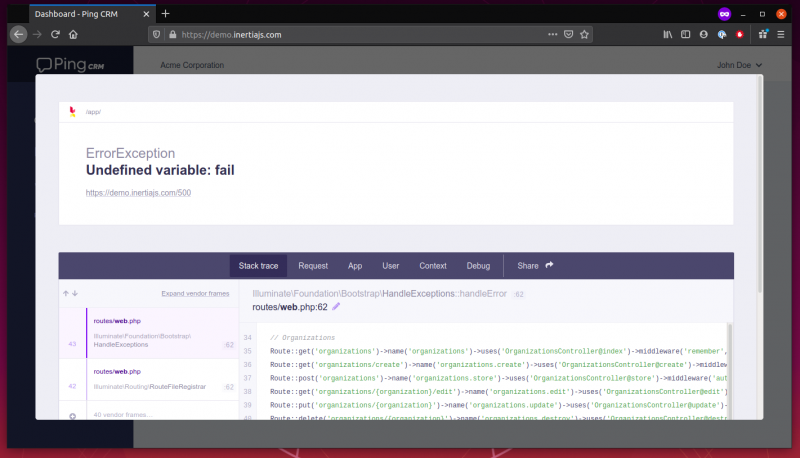This screenshot has width=800, height=458.
Task: Click the '// Organizations' comment line
Action: pyautogui.click(x=302, y=338)
